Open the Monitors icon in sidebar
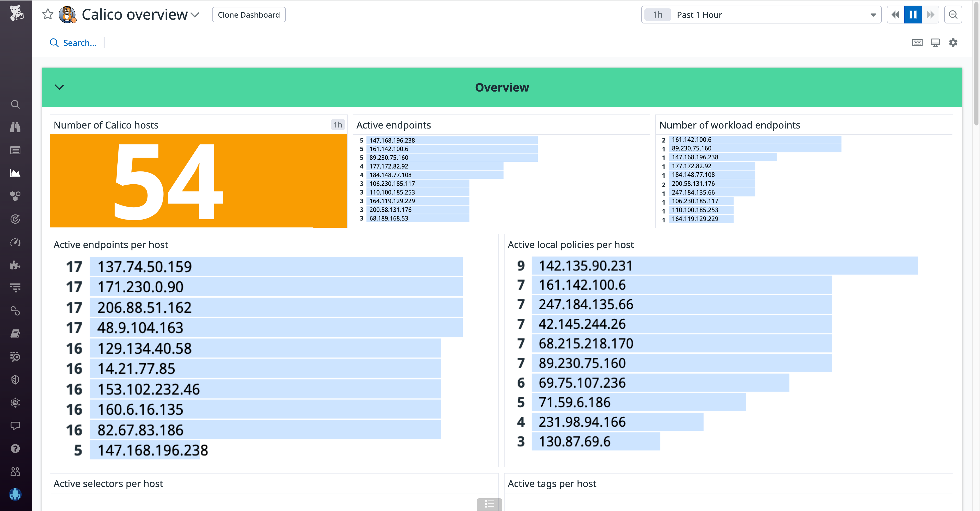Viewport: 980px width, 511px height. pyautogui.click(x=15, y=219)
